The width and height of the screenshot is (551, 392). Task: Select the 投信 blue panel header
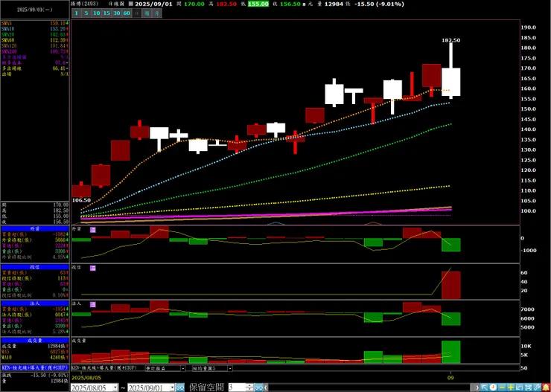[35, 267]
